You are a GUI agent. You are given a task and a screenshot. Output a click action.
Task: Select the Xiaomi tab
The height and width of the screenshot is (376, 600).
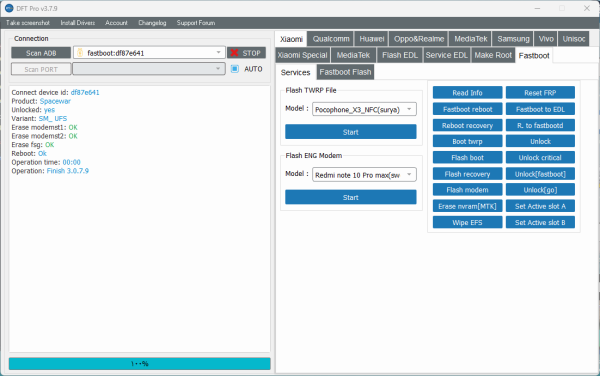[291, 39]
